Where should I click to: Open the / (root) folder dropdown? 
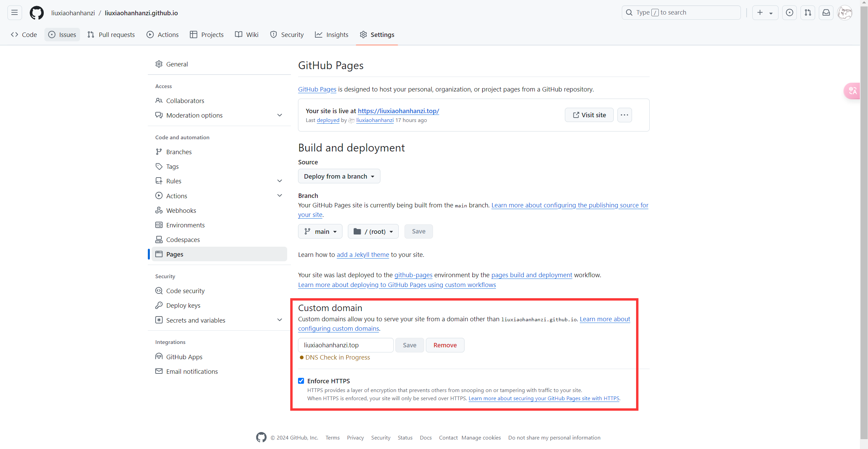pyautogui.click(x=373, y=231)
